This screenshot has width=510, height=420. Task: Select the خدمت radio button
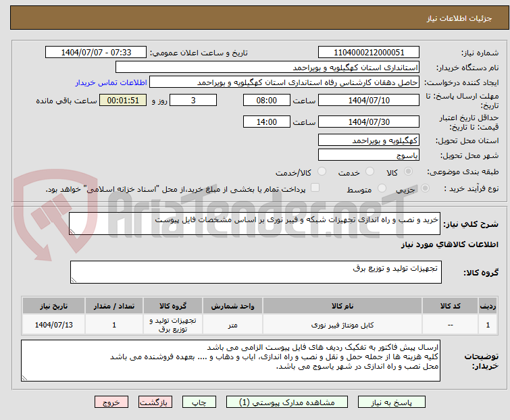coord(369,172)
